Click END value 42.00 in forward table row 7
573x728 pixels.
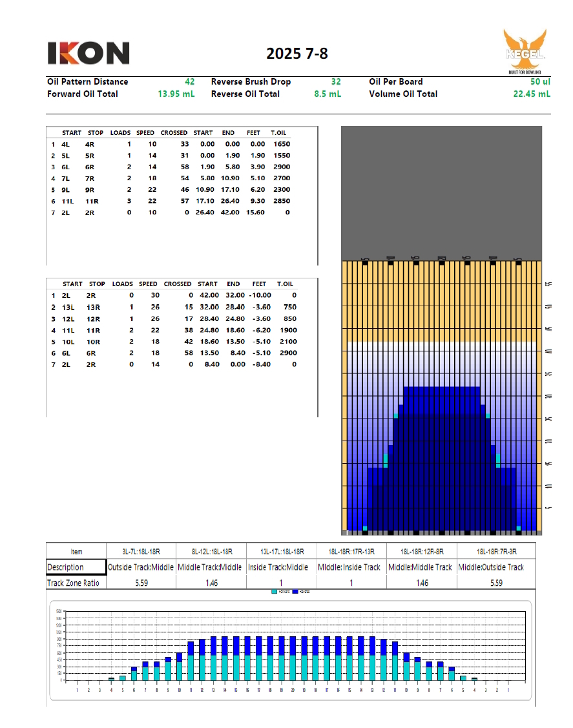pyautogui.click(x=230, y=212)
